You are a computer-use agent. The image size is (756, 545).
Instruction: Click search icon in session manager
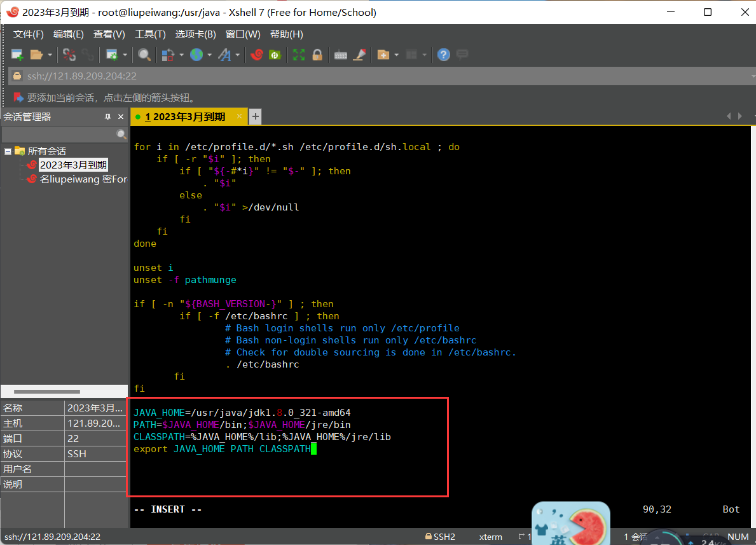tap(121, 135)
